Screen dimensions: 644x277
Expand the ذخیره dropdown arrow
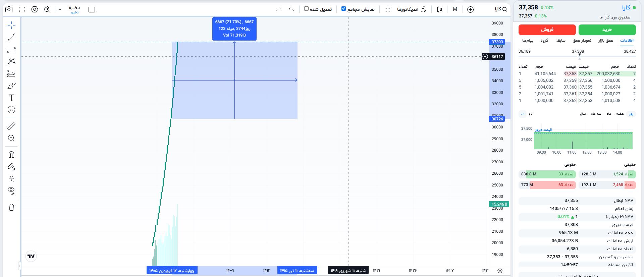click(x=60, y=9)
